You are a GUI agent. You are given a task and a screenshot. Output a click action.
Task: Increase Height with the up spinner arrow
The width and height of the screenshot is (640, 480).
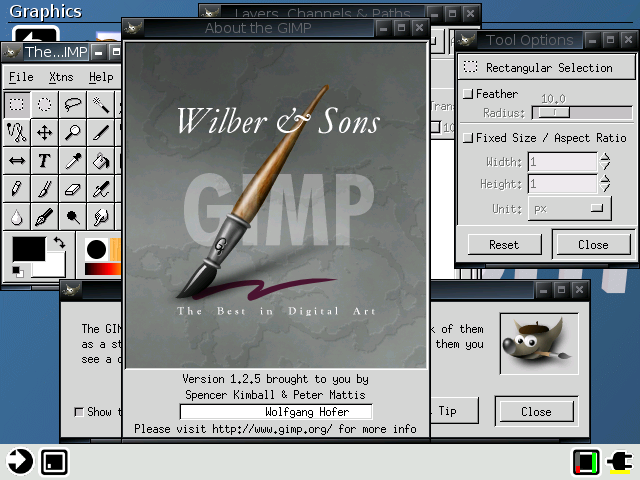605,179
